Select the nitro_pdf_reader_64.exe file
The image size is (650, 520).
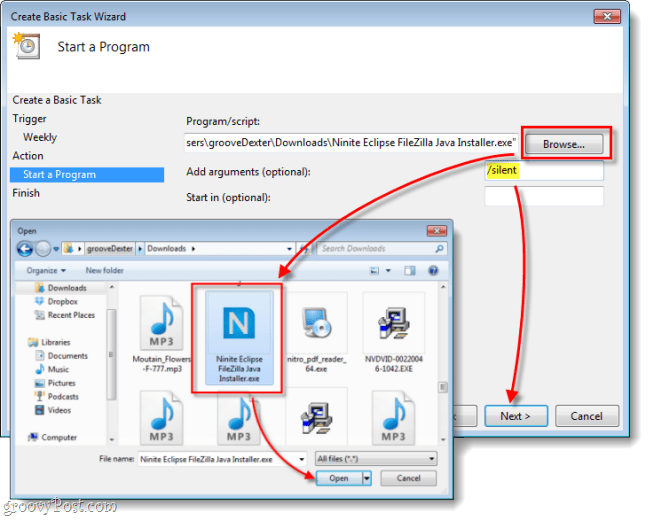[x=316, y=334]
